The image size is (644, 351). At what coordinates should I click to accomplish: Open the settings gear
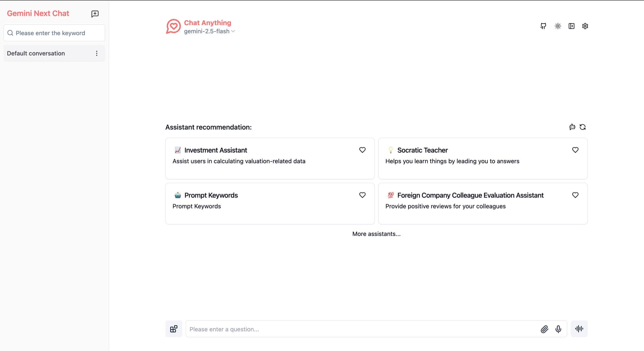pos(585,26)
